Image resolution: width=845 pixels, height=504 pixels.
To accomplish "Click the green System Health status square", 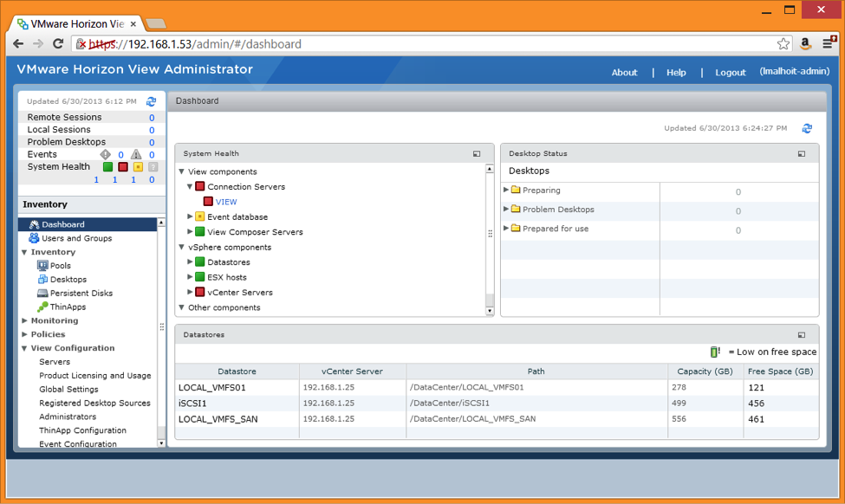I will (x=107, y=167).
